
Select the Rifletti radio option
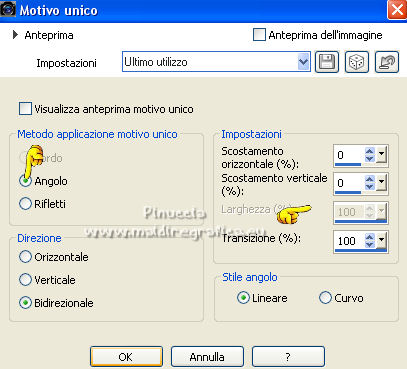click(x=25, y=204)
